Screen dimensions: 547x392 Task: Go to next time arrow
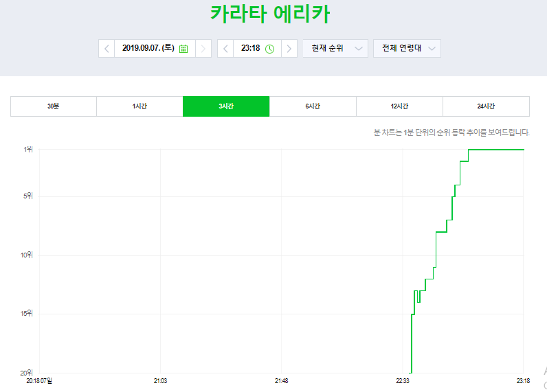point(289,49)
